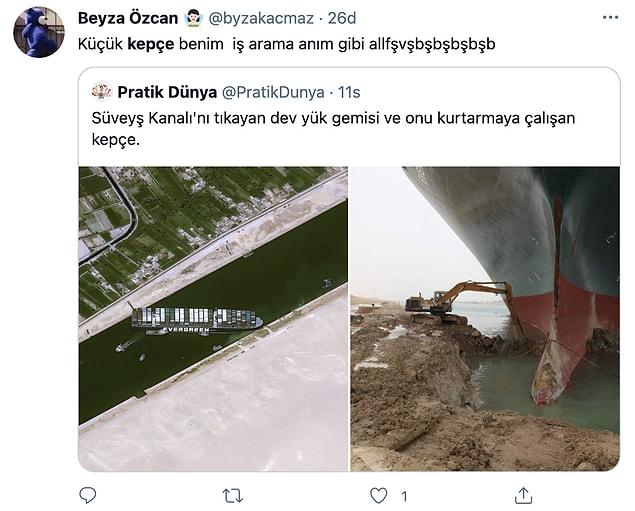Open the three-dot more options menu
Image resolution: width=635 pixels, height=511 pixels.
tap(610, 17)
